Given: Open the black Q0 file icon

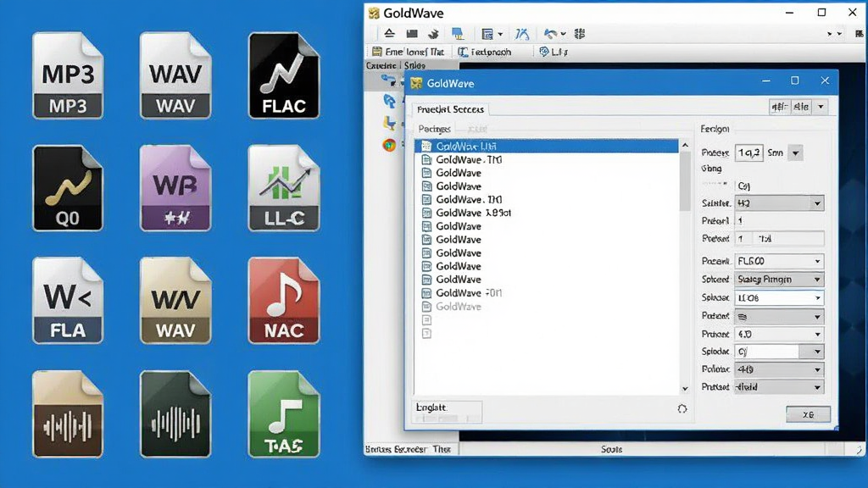Looking at the screenshot, I should click(68, 187).
